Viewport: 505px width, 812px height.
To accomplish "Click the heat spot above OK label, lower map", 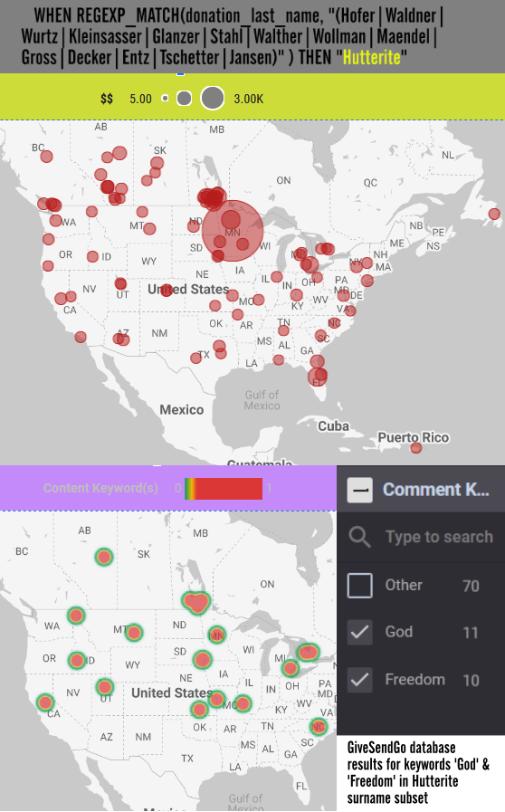I will tap(199, 709).
